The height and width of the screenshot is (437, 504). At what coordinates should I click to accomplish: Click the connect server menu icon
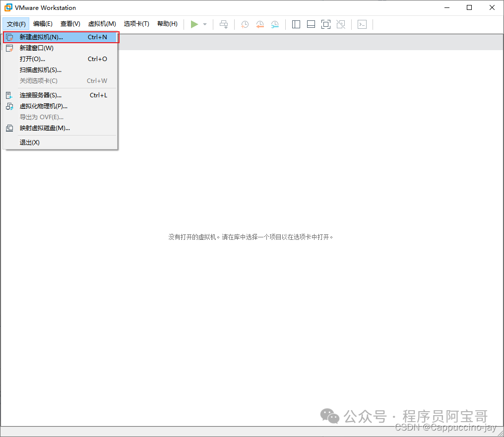pos(9,95)
